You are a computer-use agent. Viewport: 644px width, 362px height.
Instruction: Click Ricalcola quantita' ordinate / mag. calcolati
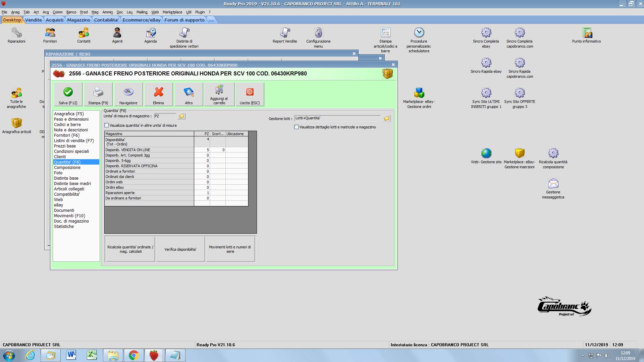point(130,249)
